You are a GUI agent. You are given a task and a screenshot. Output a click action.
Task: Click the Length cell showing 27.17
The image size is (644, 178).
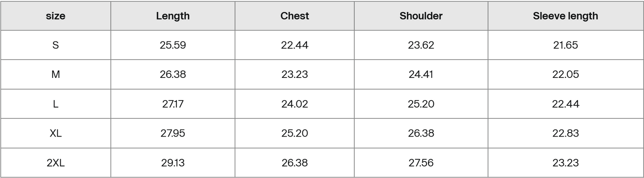173,104
